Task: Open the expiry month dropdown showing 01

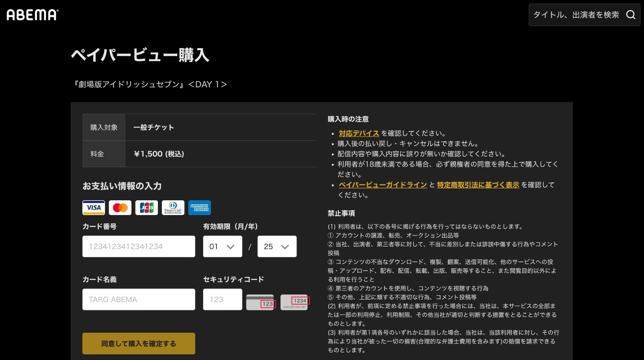Action: pyautogui.click(x=223, y=246)
